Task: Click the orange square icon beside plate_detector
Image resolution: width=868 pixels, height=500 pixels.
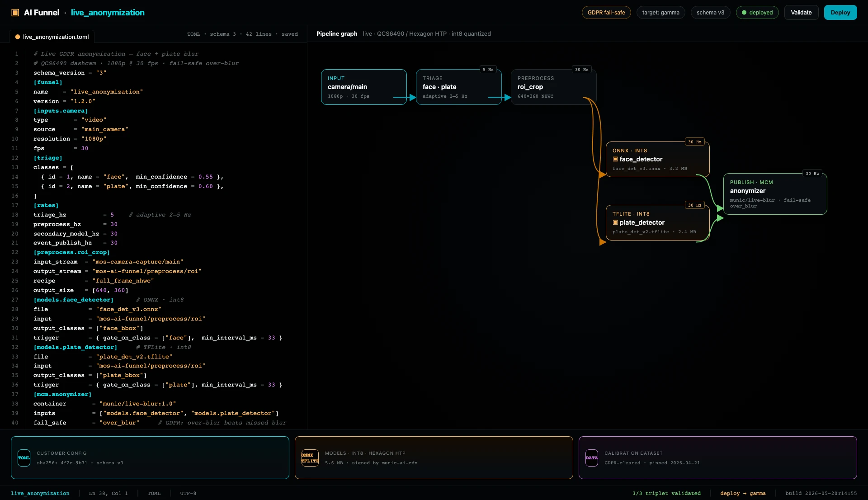Action: click(x=615, y=222)
